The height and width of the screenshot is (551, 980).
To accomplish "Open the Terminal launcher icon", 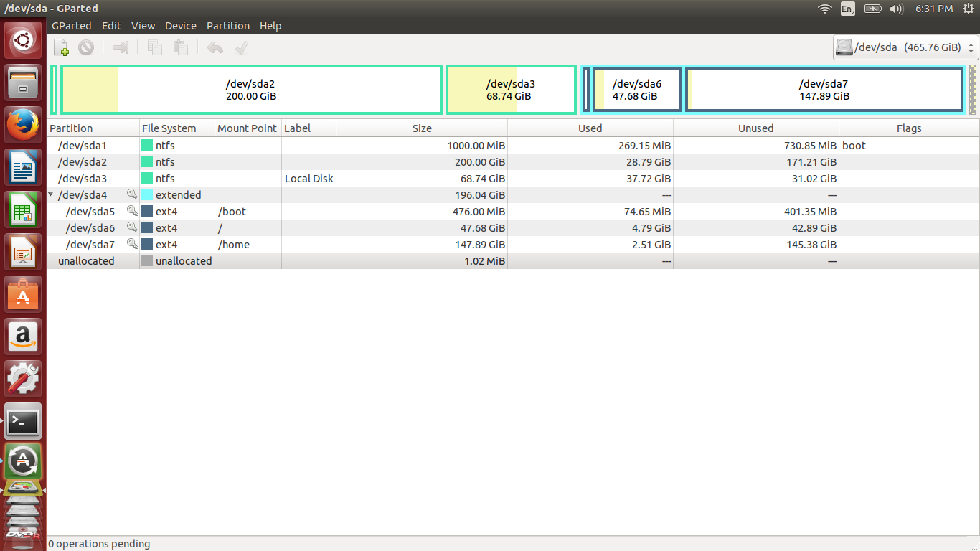I will [x=24, y=421].
